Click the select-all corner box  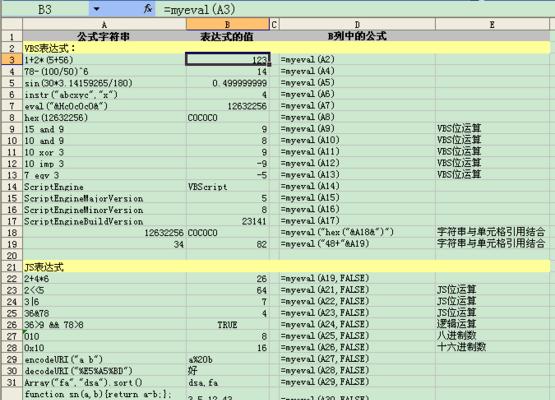click(12, 24)
